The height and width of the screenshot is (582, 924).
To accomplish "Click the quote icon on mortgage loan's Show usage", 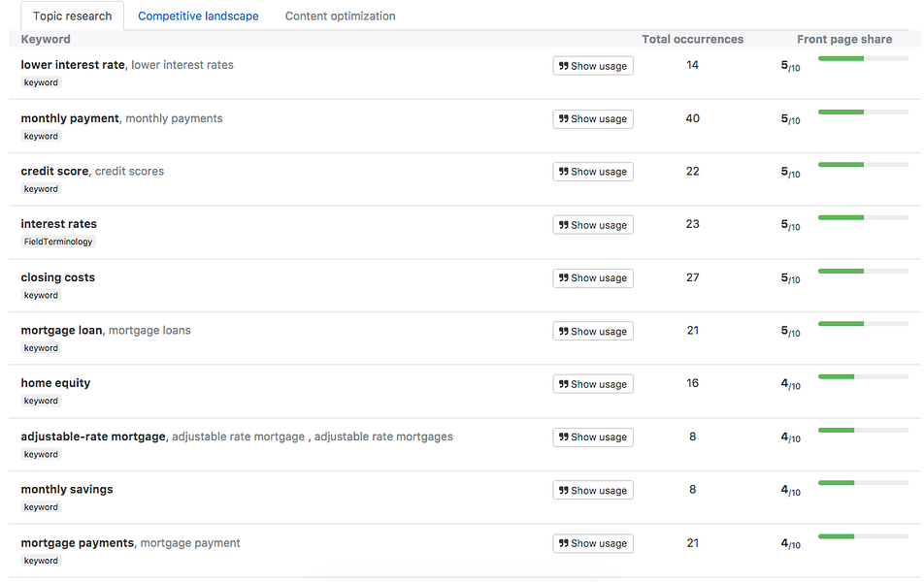I will point(565,331).
